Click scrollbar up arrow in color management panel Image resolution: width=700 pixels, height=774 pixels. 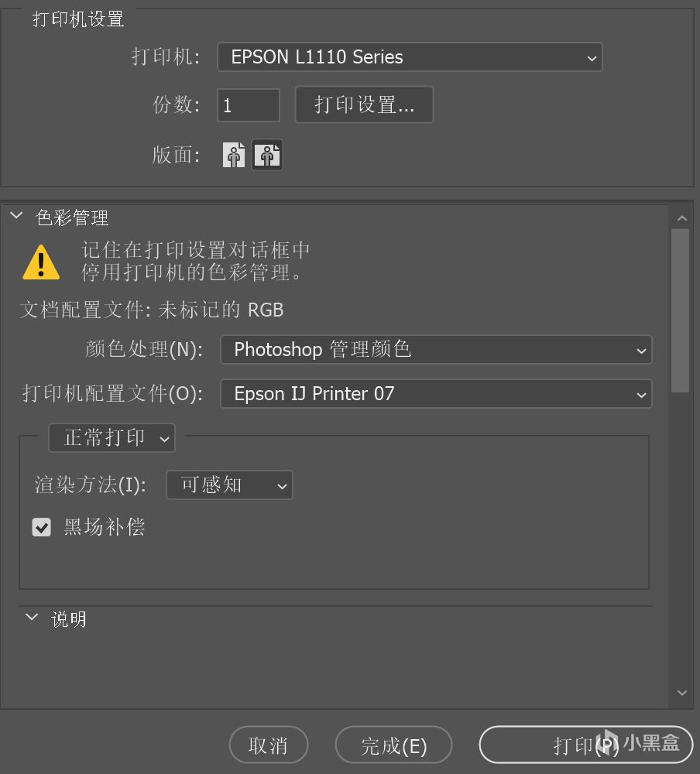click(682, 218)
